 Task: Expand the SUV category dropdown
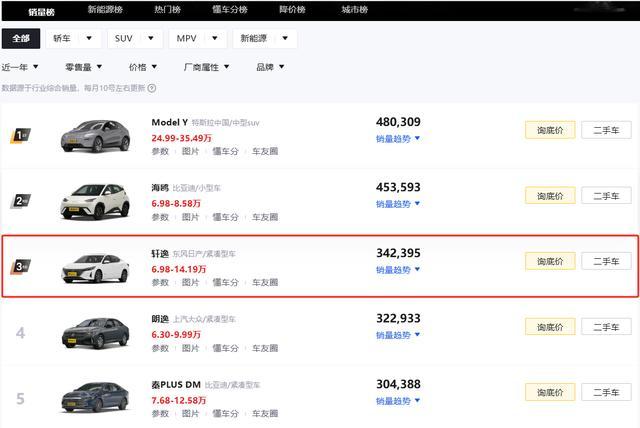click(x=135, y=38)
